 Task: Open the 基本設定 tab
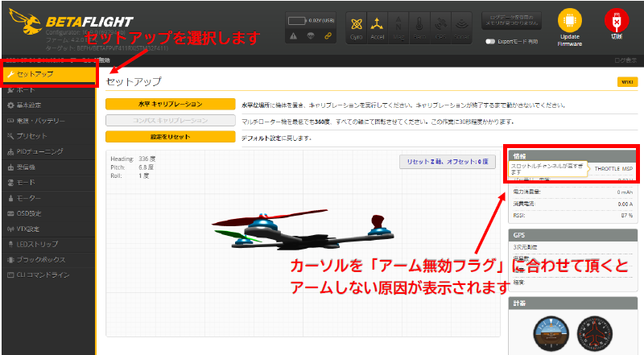pyautogui.click(x=48, y=105)
